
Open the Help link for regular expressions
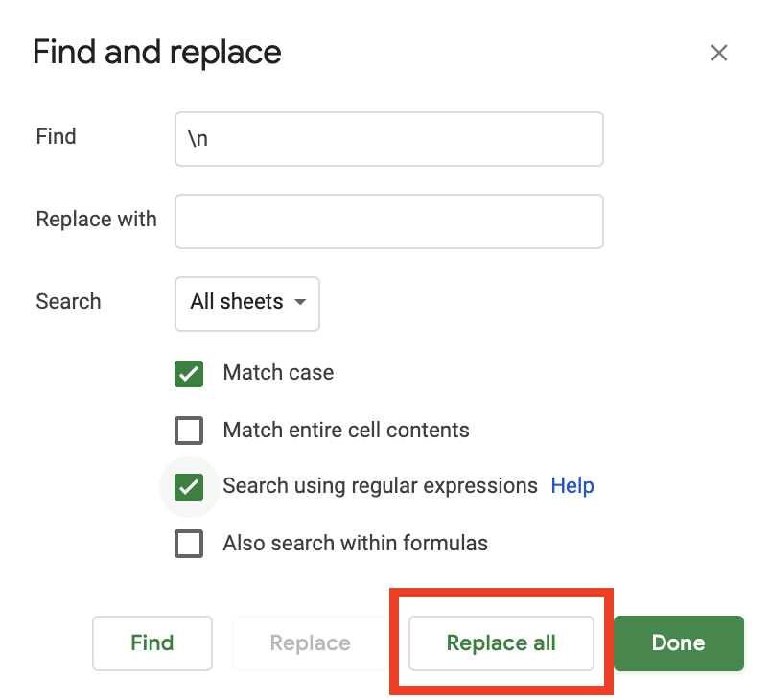pos(572,486)
